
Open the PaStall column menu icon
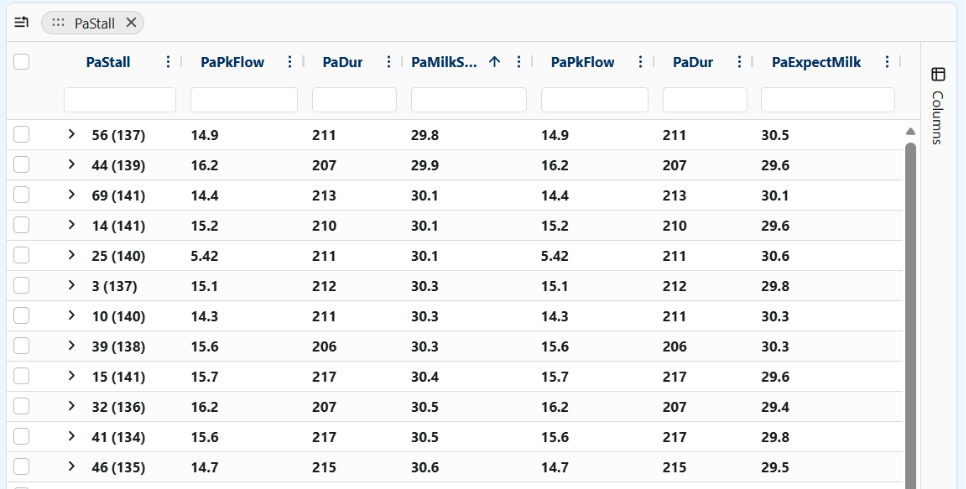[x=168, y=62]
